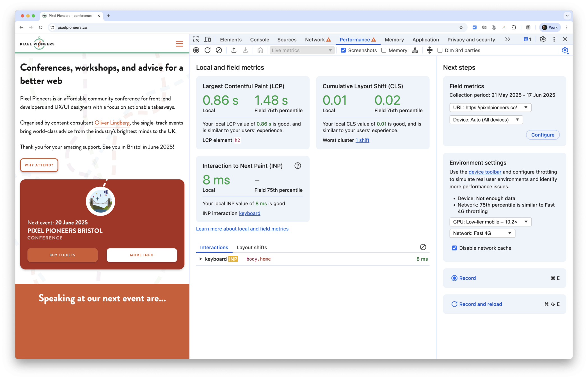Open the website hamburger menu
Screen dimensions: 588x379
coord(179,44)
